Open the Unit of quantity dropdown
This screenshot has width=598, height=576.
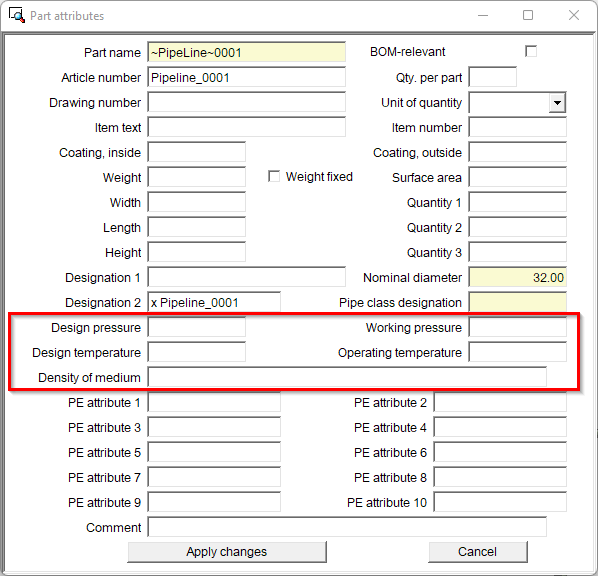[557, 103]
